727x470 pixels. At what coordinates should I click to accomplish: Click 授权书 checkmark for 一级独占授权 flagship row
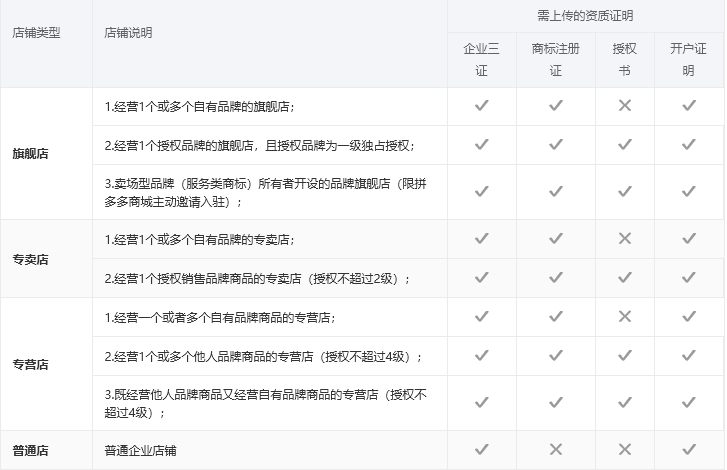click(625, 145)
